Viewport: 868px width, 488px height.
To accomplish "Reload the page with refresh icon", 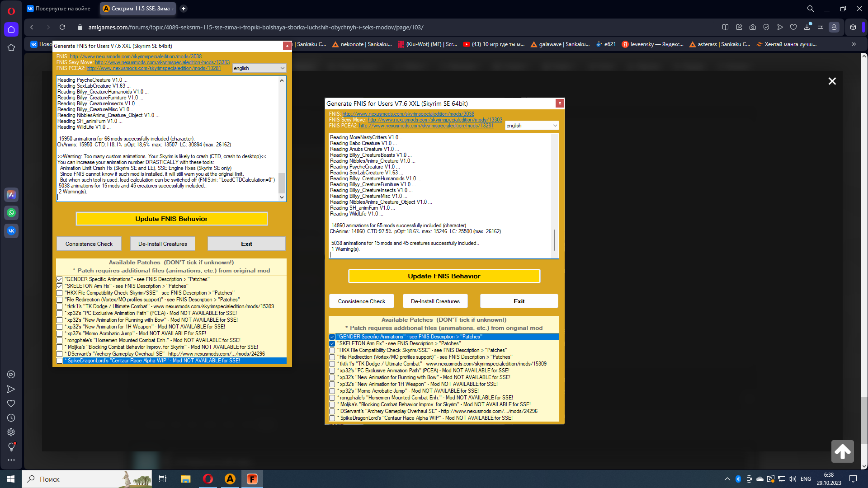I will (x=62, y=27).
